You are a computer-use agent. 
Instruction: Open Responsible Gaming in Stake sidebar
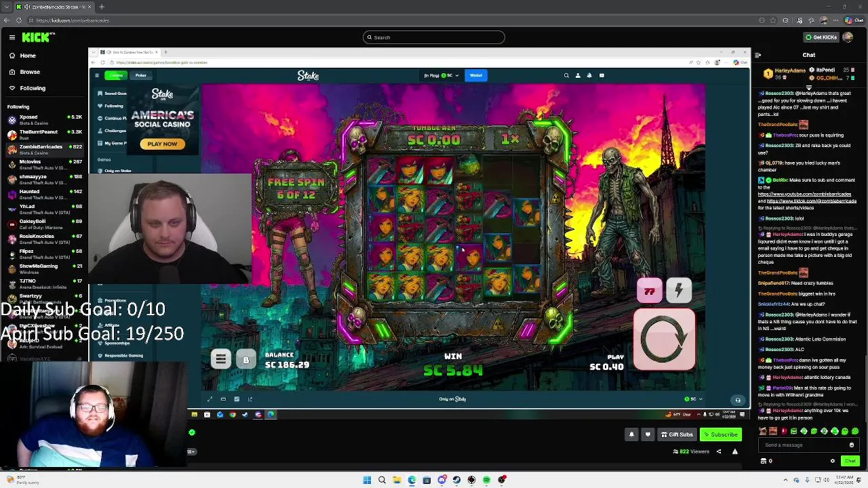[122, 356]
